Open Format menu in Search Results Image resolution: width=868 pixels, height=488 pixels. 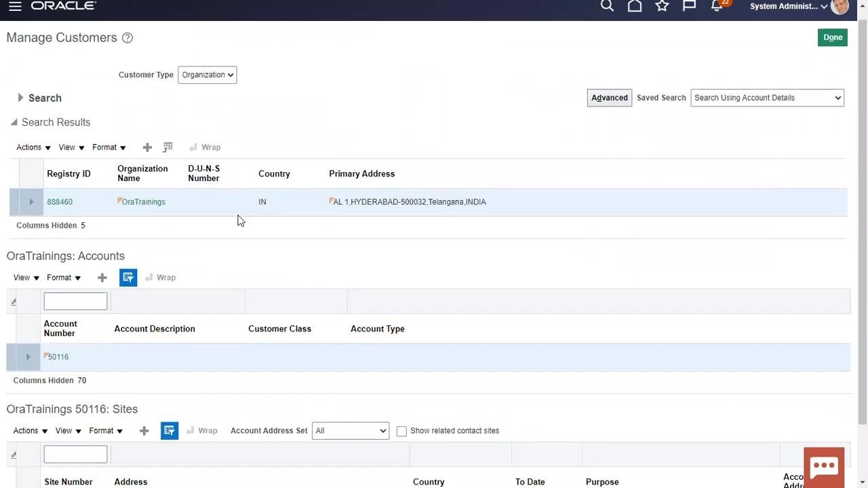[108, 147]
